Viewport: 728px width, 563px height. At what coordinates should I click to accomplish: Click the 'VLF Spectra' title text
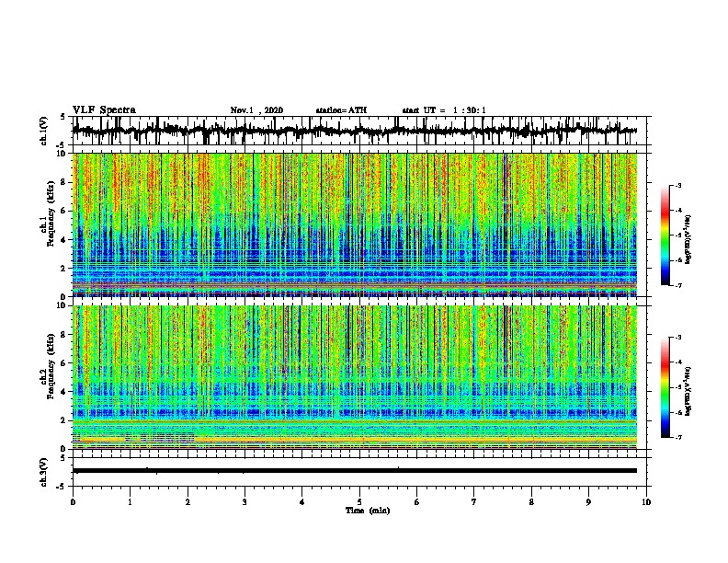[x=104, y=110]
